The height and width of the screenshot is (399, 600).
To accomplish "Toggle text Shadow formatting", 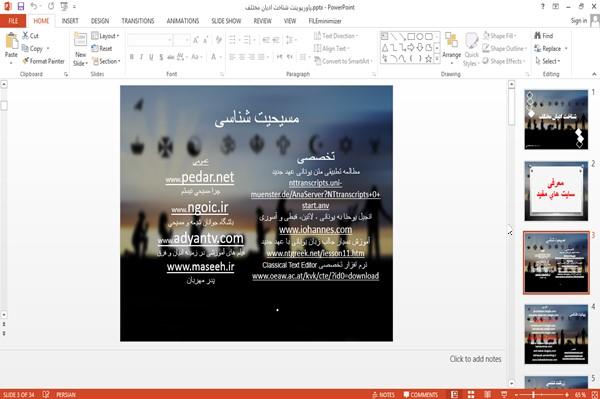I will (x=161, y=57).
